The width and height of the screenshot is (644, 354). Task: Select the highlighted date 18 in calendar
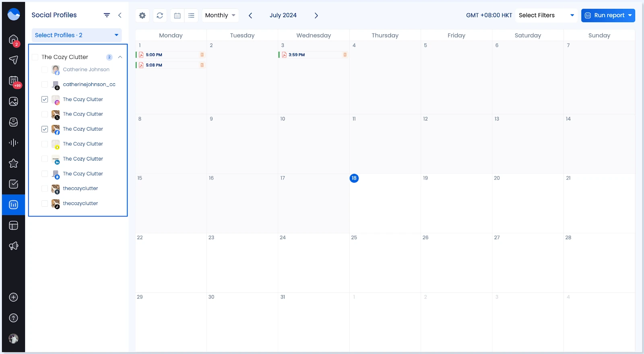[354, 178]
